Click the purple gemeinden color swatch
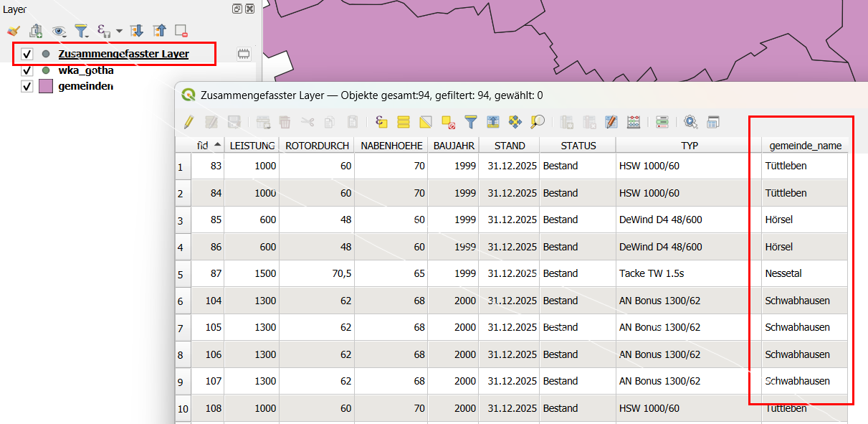 coord(46,86)
